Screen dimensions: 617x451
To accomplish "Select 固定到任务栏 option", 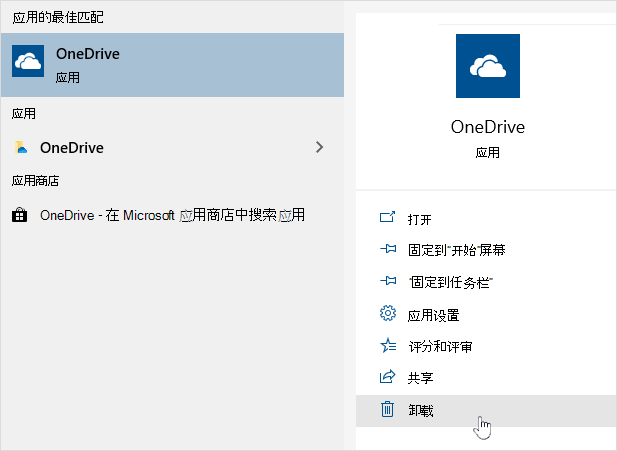I will [486, 282].
